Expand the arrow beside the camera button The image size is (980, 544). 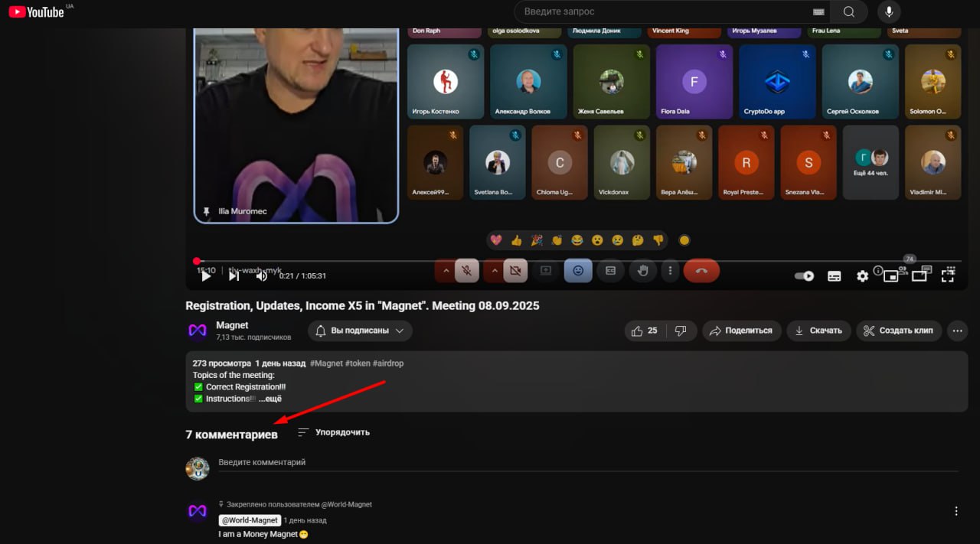click(x=495, y=270)
